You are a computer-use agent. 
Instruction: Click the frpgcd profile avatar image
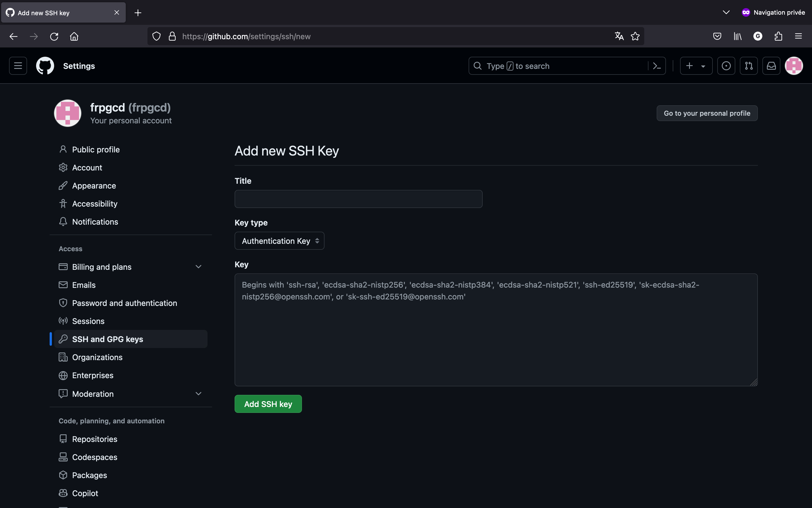tap(68, 113)
